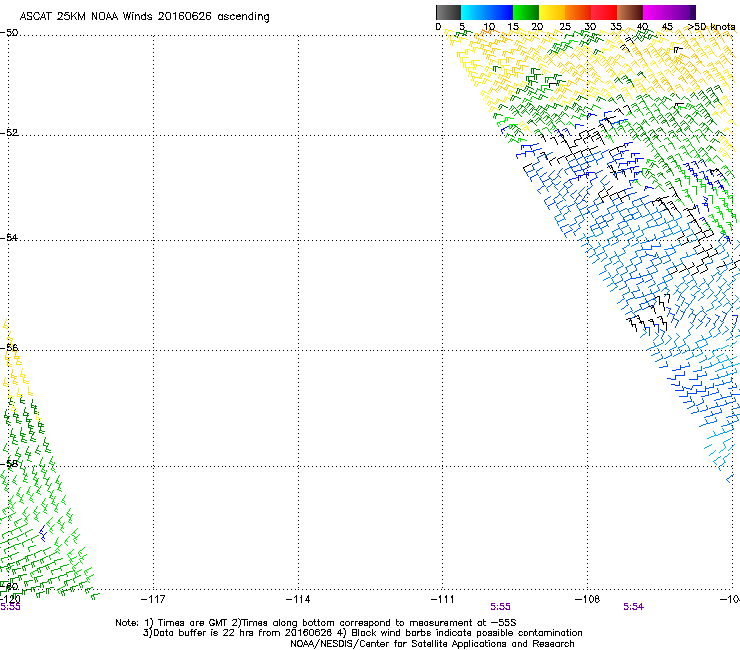Click the "-120" longitude axis label

10,599
